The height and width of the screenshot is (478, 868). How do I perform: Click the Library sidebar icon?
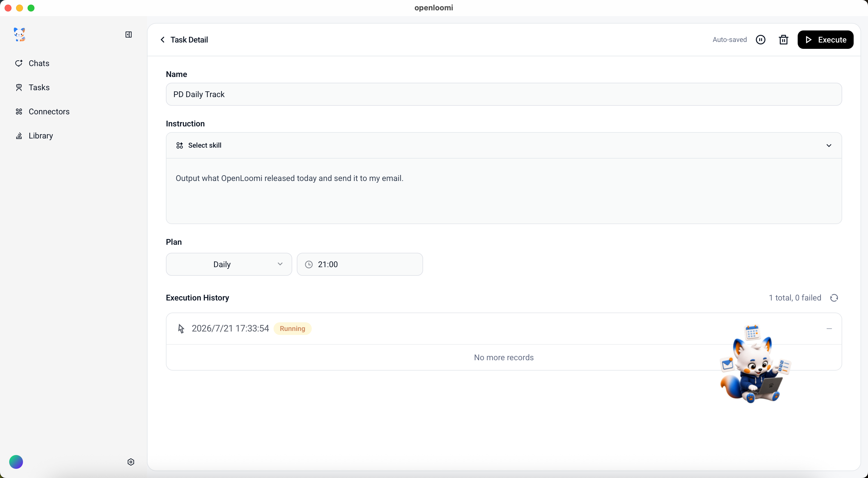click(19, 136)
